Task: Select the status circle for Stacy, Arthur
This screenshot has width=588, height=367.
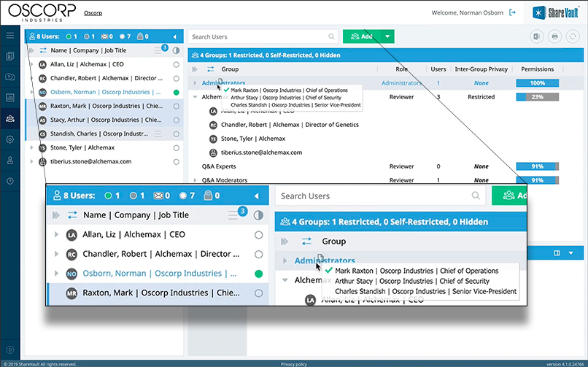Action: click(x=177, y=120)
